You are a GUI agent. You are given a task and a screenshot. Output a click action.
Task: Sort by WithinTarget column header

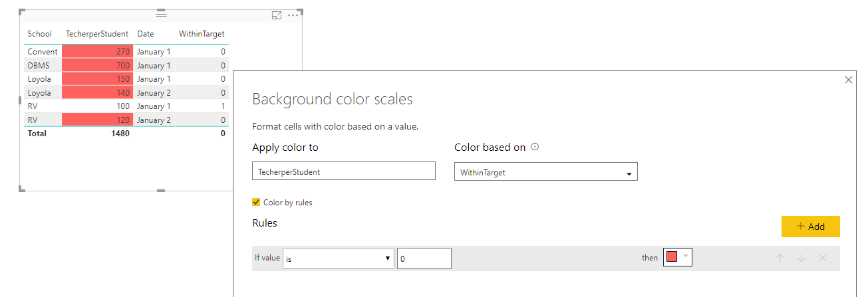click(x=202, y=34)
